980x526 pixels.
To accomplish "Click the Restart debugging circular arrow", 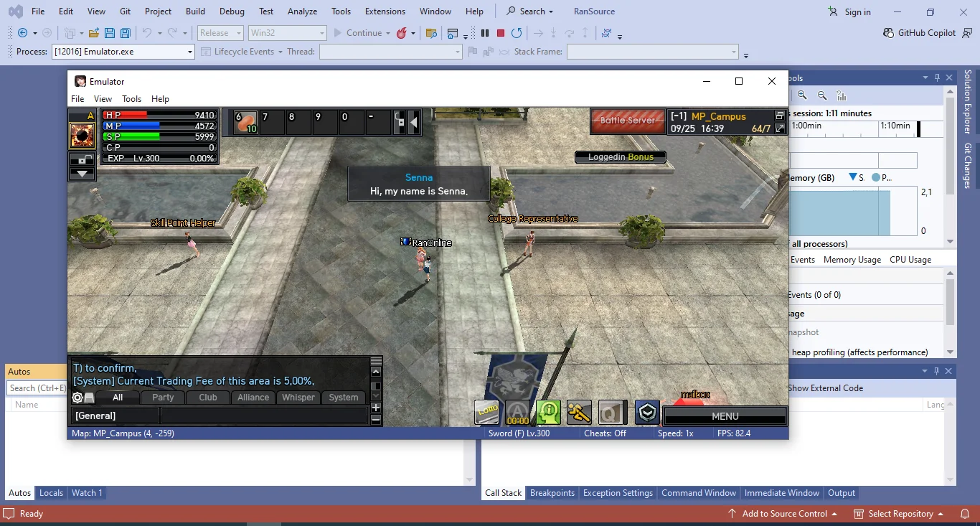I will tap(517, 33).
